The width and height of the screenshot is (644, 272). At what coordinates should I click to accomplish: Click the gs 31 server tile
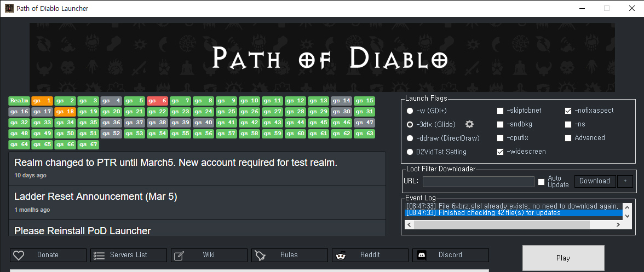(x=364, y=112)
